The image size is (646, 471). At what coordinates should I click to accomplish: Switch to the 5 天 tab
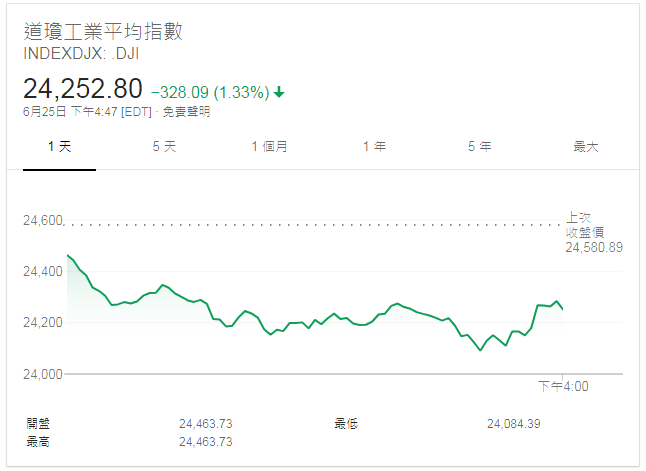164,147
